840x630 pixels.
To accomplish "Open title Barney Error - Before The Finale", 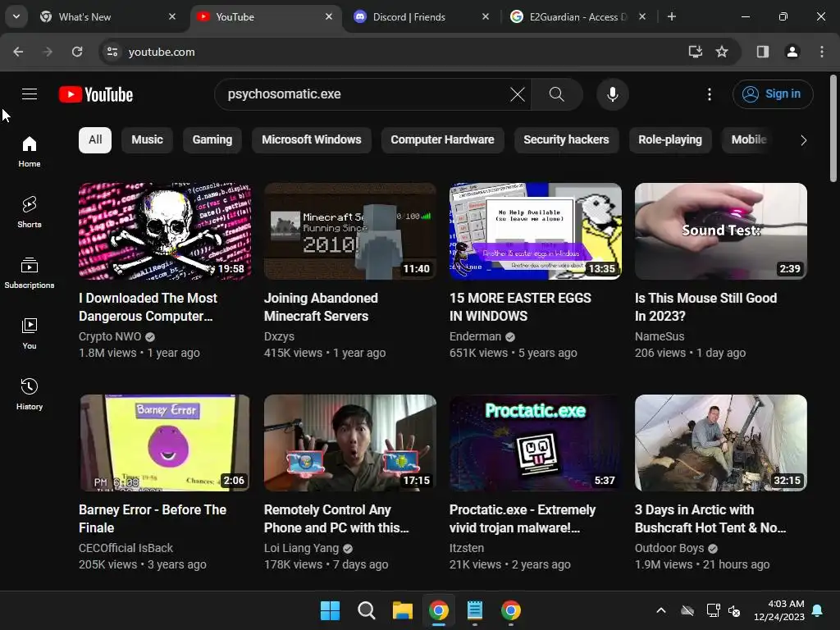I will pos(153,518).
